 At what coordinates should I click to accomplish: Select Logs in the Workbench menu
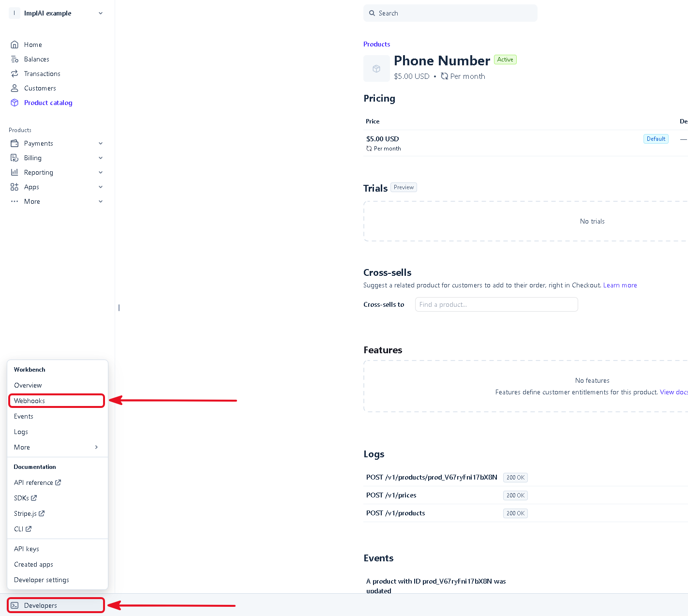coord(57,432)
